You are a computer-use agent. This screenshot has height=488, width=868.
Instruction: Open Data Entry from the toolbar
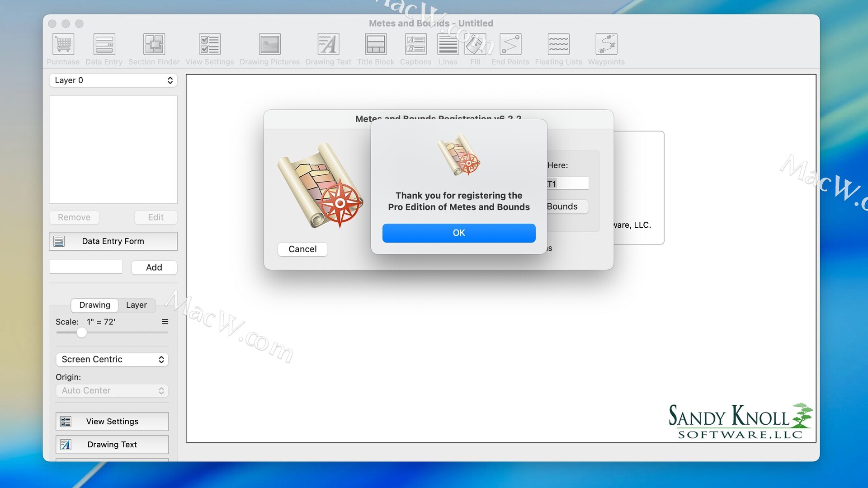click(x=104, y=44)
